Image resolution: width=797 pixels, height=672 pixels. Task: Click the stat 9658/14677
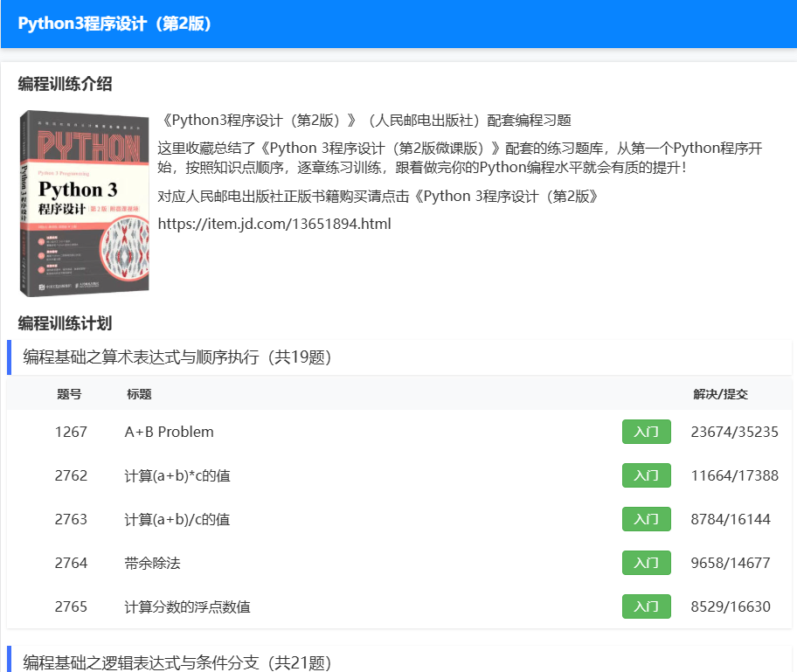click(x=731, y=564)
